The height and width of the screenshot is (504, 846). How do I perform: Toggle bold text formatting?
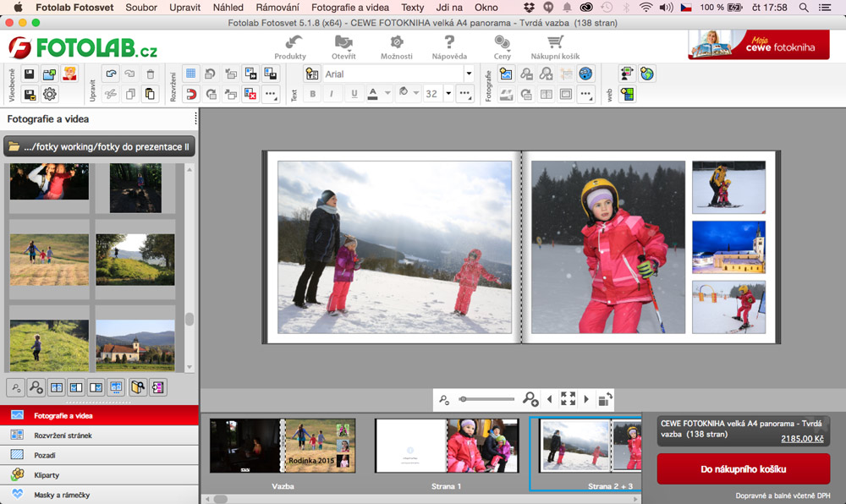tap(312, 94)
